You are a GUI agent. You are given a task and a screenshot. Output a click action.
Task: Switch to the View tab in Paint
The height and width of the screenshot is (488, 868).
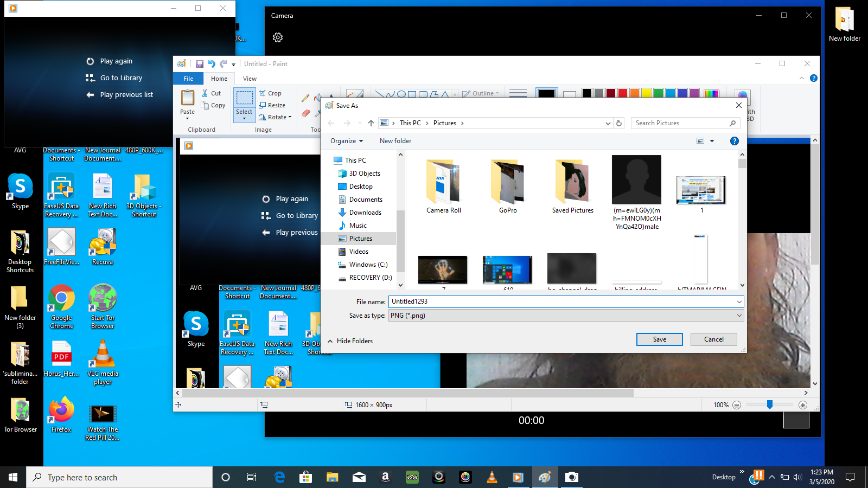(x=250, y=79)
